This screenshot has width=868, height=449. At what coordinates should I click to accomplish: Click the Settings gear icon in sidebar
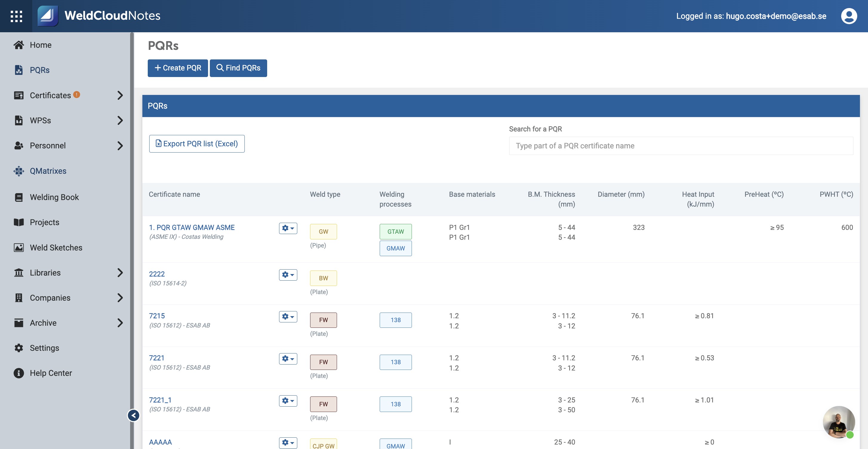click(19, 348)
